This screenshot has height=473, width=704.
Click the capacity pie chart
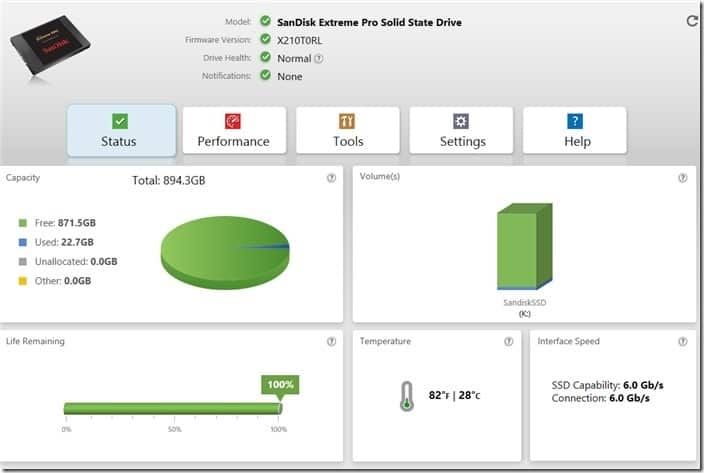[x=225, y=253]
